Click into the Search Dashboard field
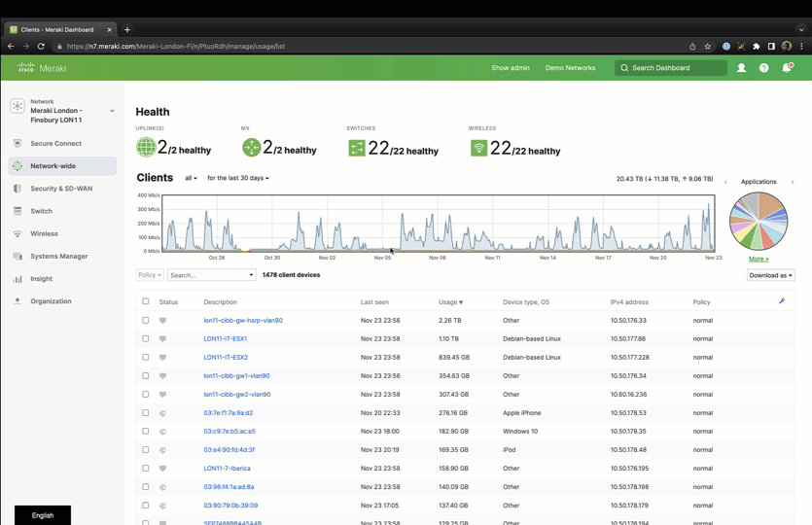The image size is (812, 525). click(x=671, y=68)
